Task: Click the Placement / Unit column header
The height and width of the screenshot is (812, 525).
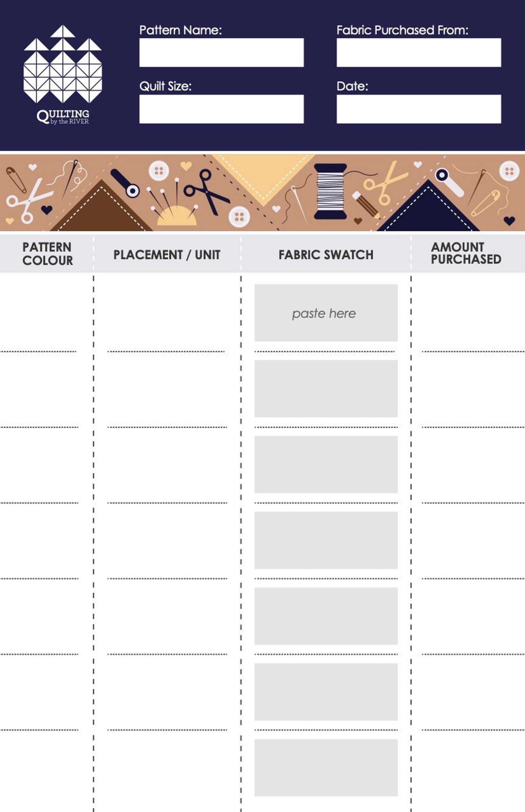Action: 167,254
